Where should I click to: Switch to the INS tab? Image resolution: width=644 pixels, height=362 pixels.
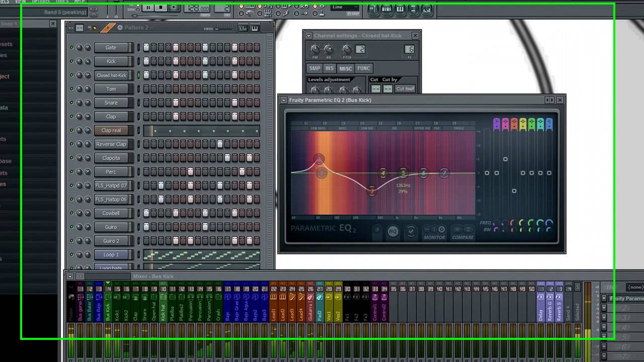click(x=330, y=68)
